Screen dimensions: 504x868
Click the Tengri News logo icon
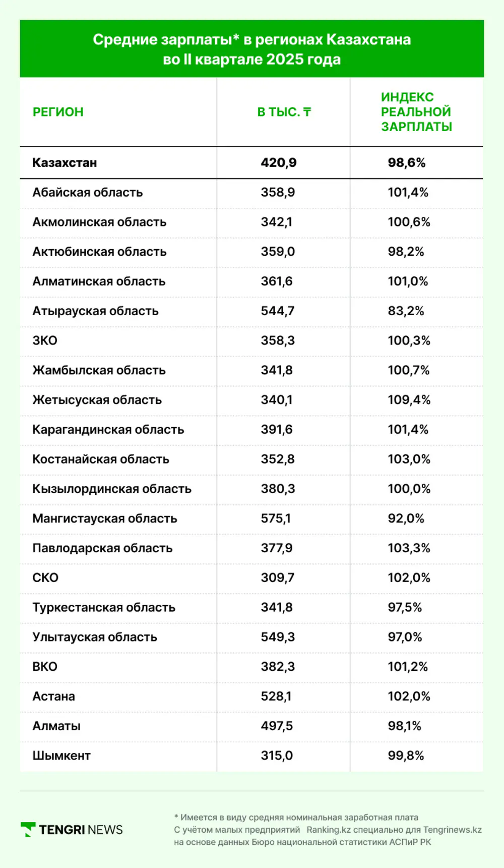[x=28, y=829]
